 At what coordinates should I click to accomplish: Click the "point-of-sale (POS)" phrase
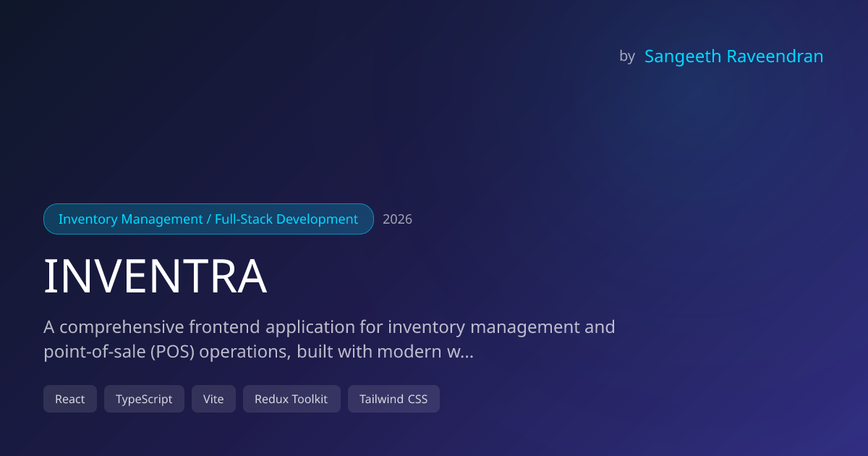(119, 353)
